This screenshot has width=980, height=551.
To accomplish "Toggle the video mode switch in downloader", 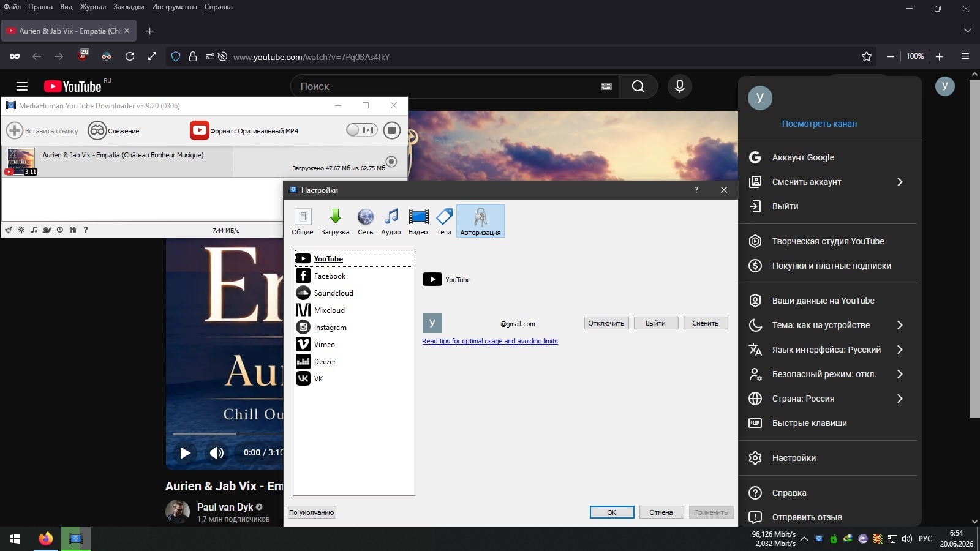I will 361,130.
